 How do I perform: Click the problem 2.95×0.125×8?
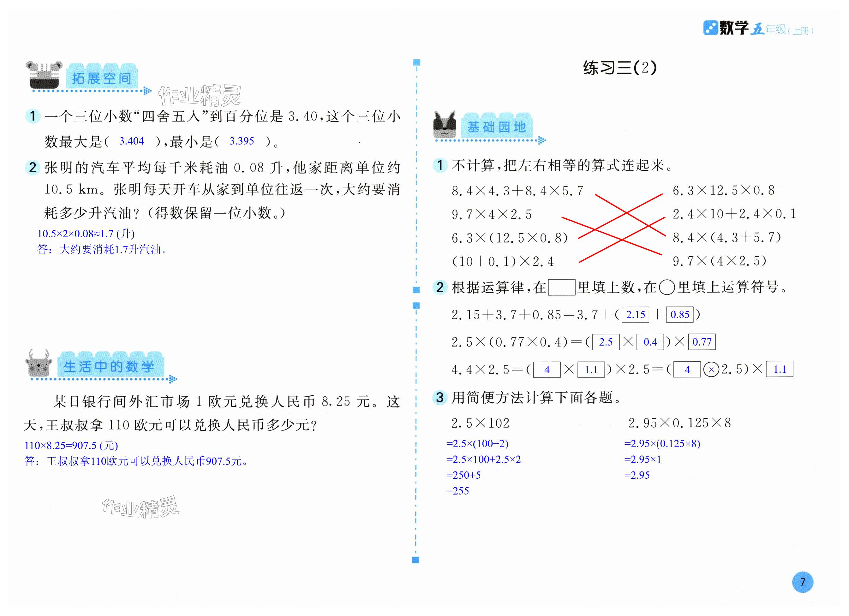679,423
